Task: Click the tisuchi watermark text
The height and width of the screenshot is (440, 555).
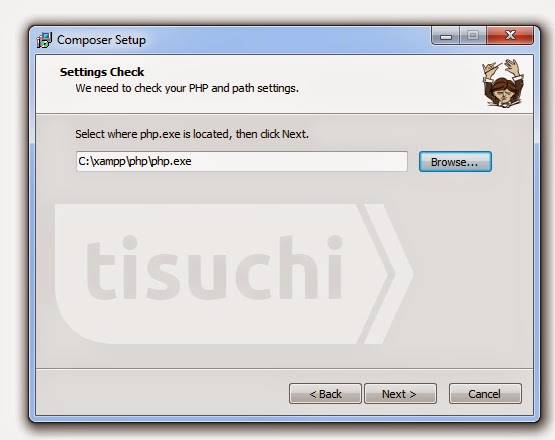Action: click(x=214, y=268)
